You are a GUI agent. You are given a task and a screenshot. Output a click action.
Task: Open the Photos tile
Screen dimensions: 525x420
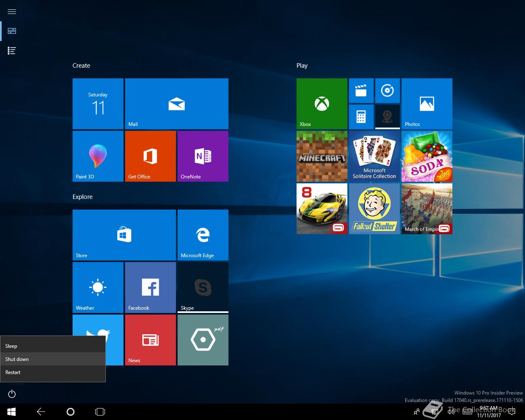427,104
